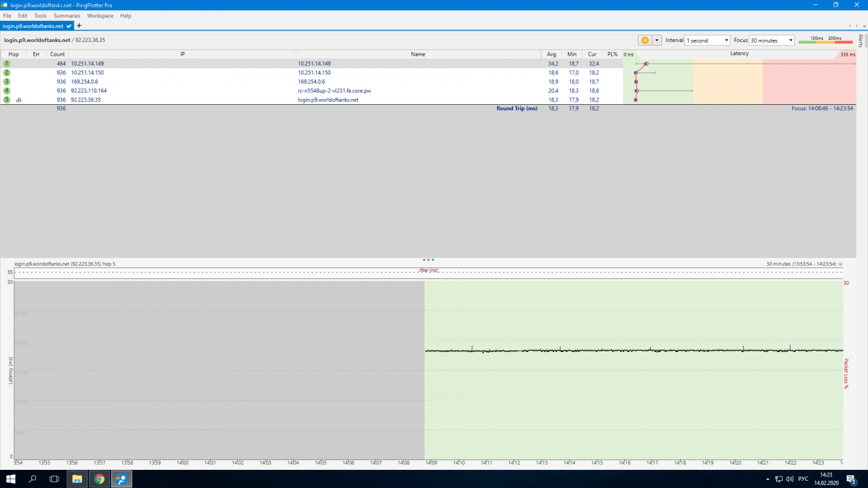Screen dimensions: 868x488
Task: Open dropdown arrow beside the pause button
Action: point(657,40)
